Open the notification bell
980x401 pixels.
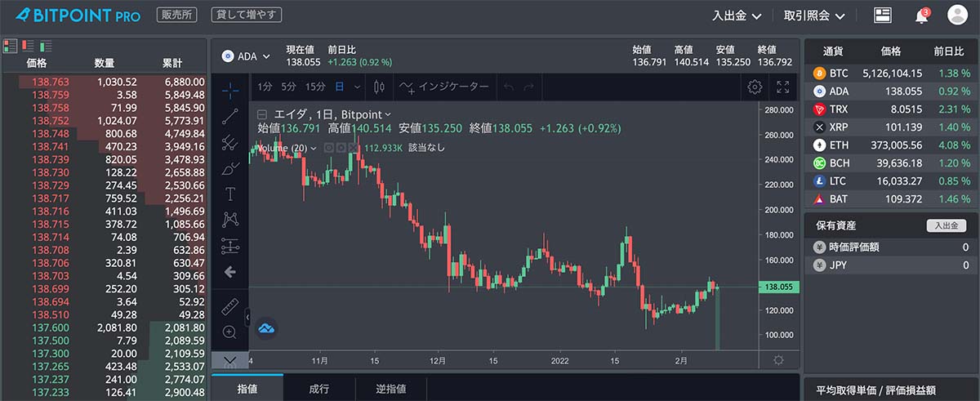[x=922, y=15]
